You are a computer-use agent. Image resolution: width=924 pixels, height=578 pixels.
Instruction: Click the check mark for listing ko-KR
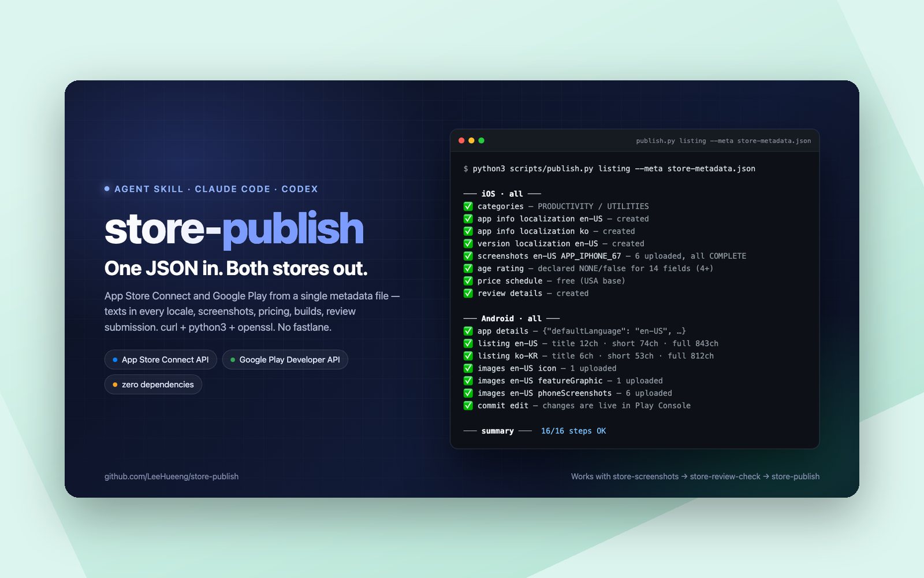pos(468,356)
